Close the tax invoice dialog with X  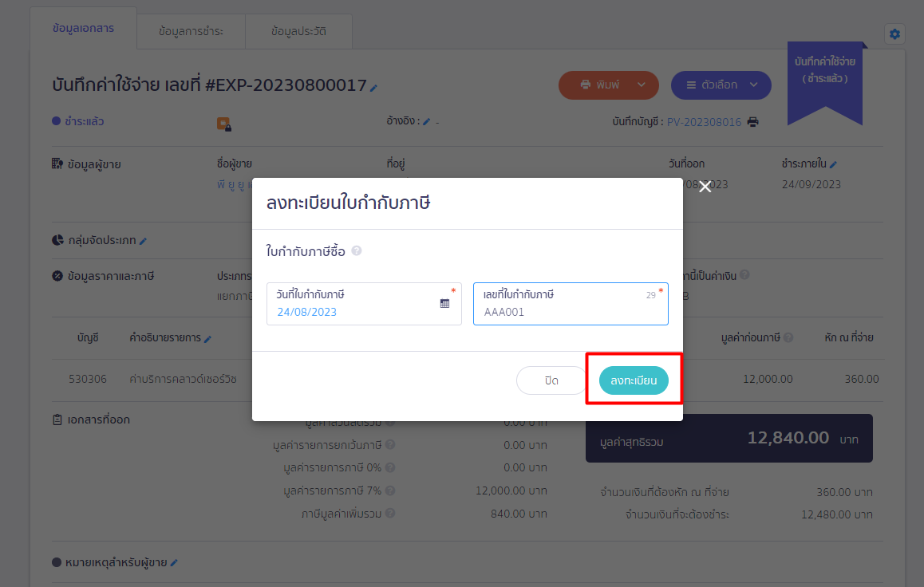pyautogui.click(x=705, y=187)
